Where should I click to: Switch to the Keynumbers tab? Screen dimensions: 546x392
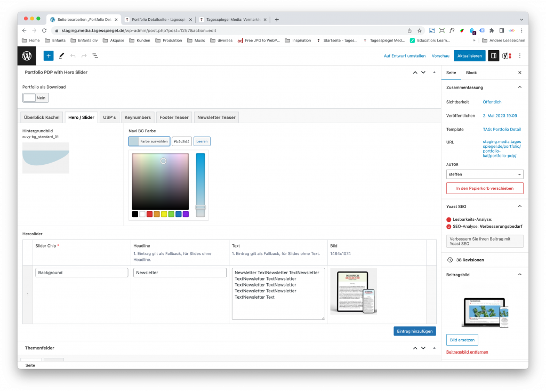(x=138, y=117)
